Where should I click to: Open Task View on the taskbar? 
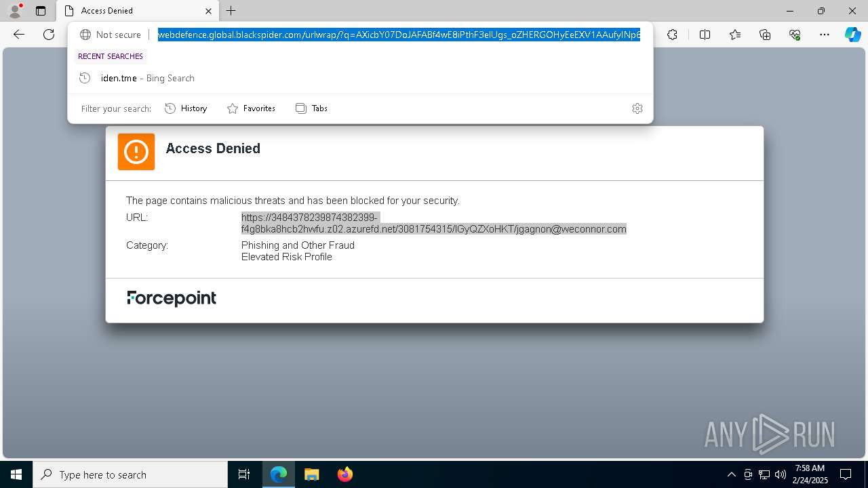coord(244,474)
